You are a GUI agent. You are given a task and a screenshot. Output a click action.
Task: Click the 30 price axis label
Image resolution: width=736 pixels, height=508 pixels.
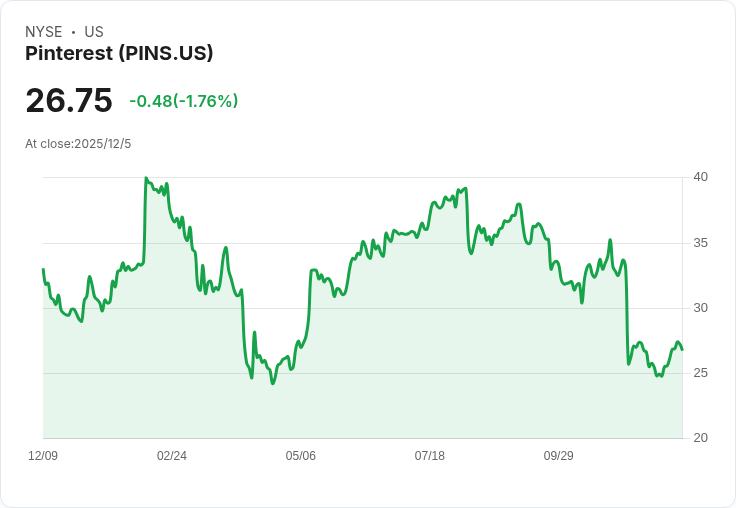click(x=701, y=308)
